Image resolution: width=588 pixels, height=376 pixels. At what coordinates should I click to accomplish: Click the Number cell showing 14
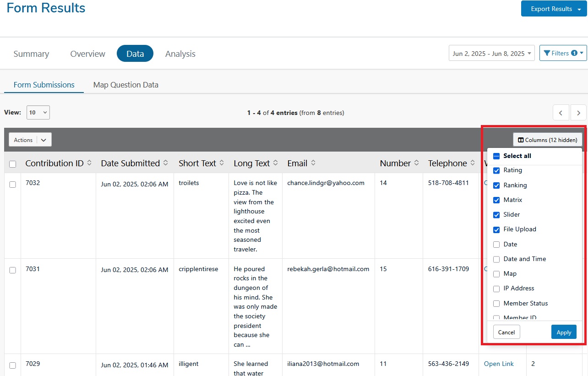point(383,183)
